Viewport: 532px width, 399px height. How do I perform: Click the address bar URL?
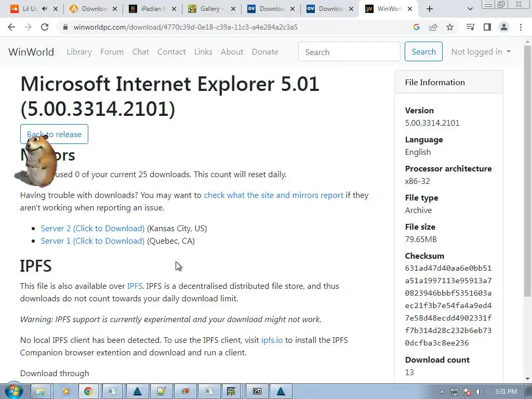(x=185, y=27)
